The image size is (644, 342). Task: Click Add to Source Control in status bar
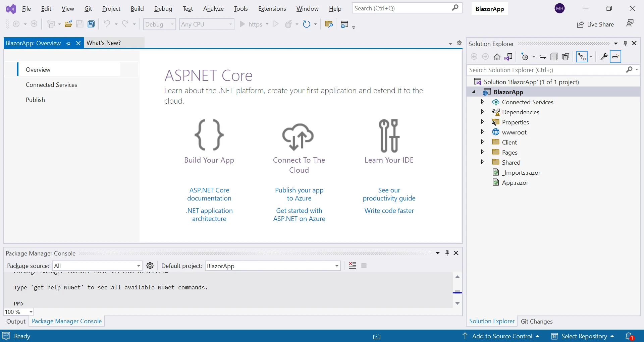(500, 336)
